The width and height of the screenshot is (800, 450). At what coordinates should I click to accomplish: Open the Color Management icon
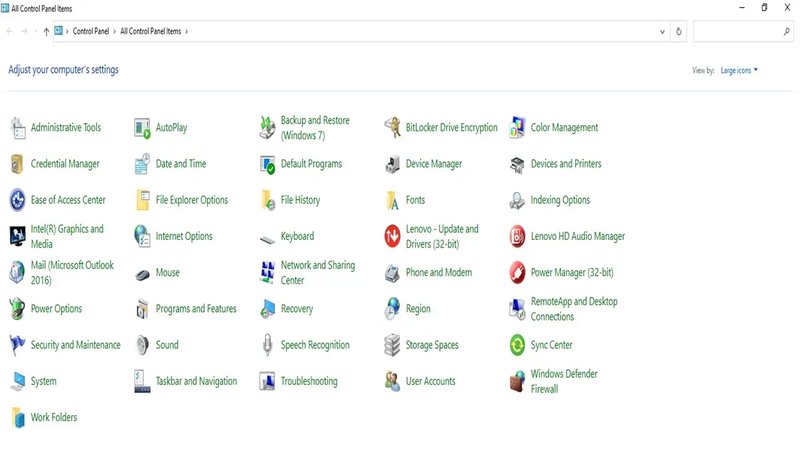pyautogui.click(x=517, y=128)
